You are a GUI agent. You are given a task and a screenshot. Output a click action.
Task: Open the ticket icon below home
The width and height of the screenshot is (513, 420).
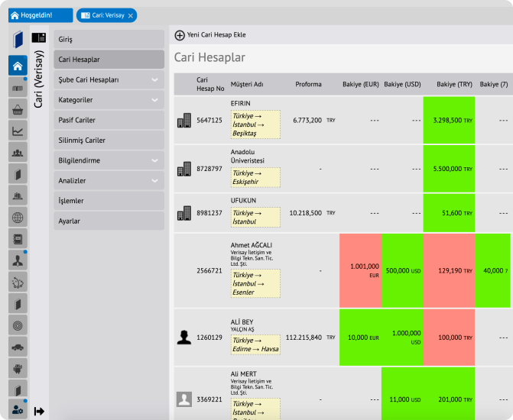(18, 88)
